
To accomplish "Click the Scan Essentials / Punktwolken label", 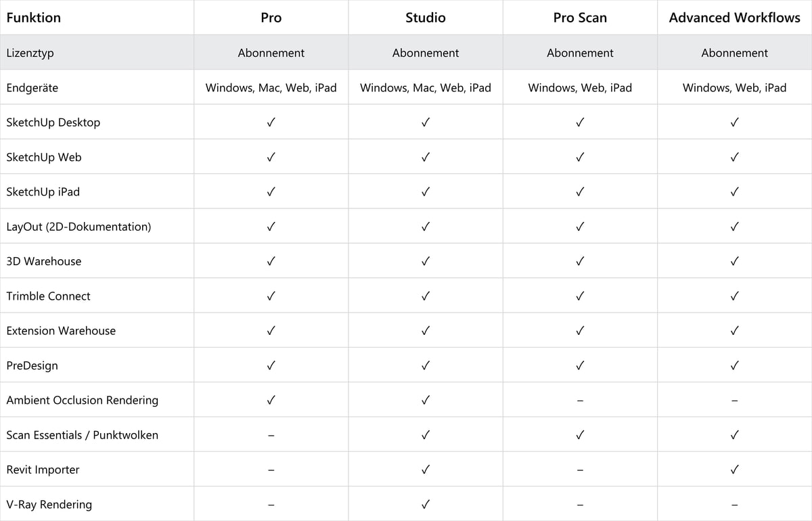I will tap(83, 435).
